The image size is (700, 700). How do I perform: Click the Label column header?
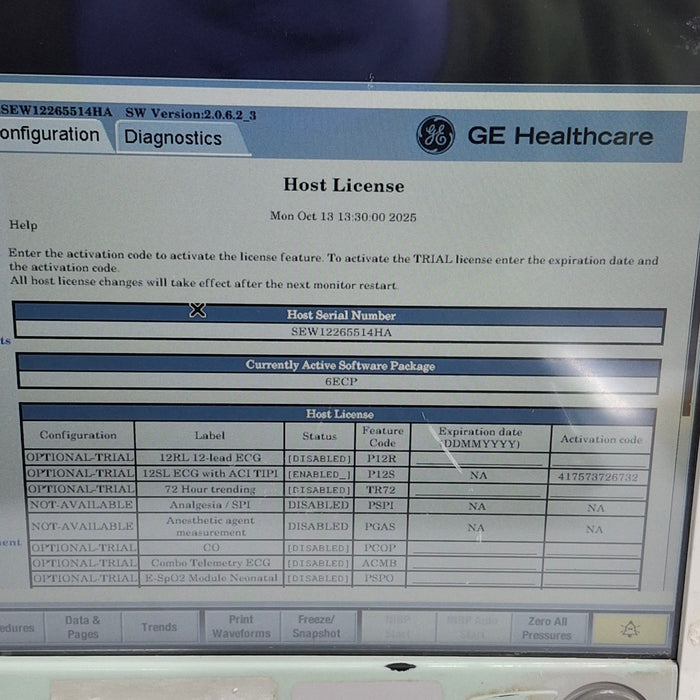tap(209, 435)
